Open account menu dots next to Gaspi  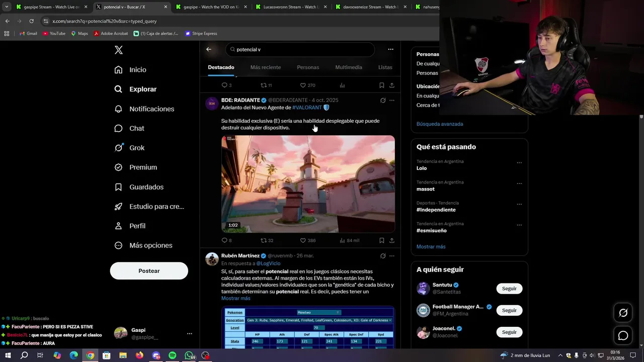click(x=189, y=333)
